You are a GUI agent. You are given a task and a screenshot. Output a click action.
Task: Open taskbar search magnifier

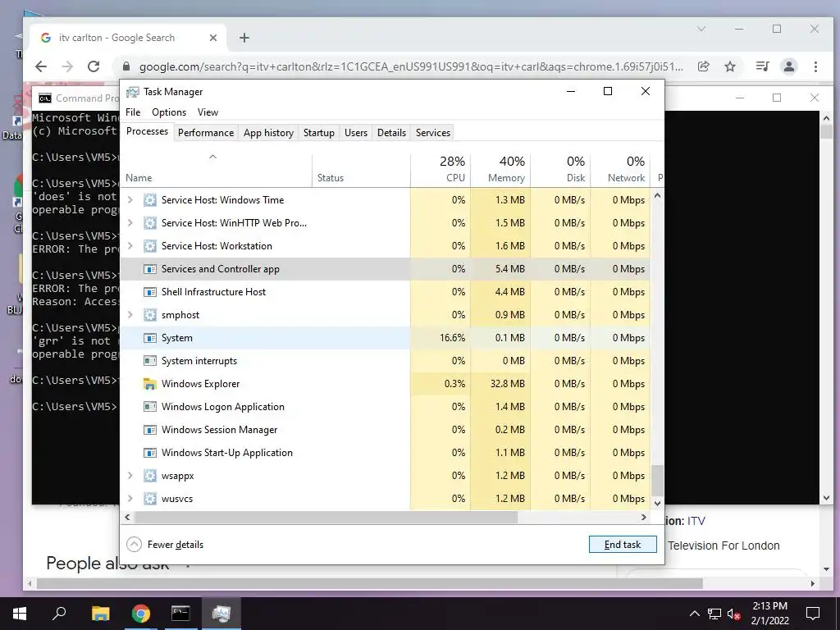59,614
